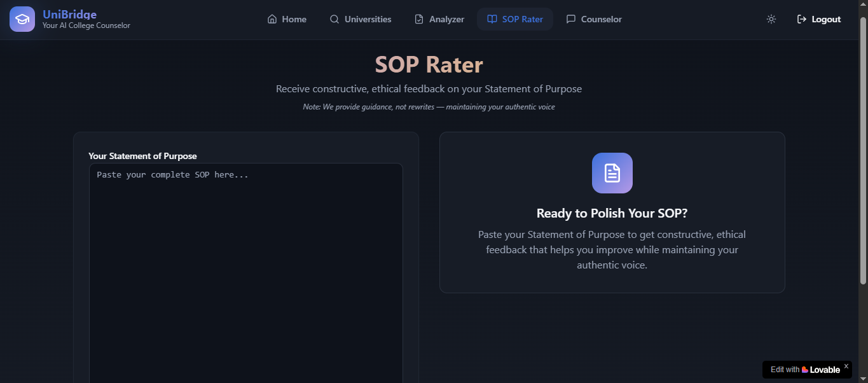
Task: Click the 'Receive constructive, ethical feedback' subtitle
Action: click(429, 89)
